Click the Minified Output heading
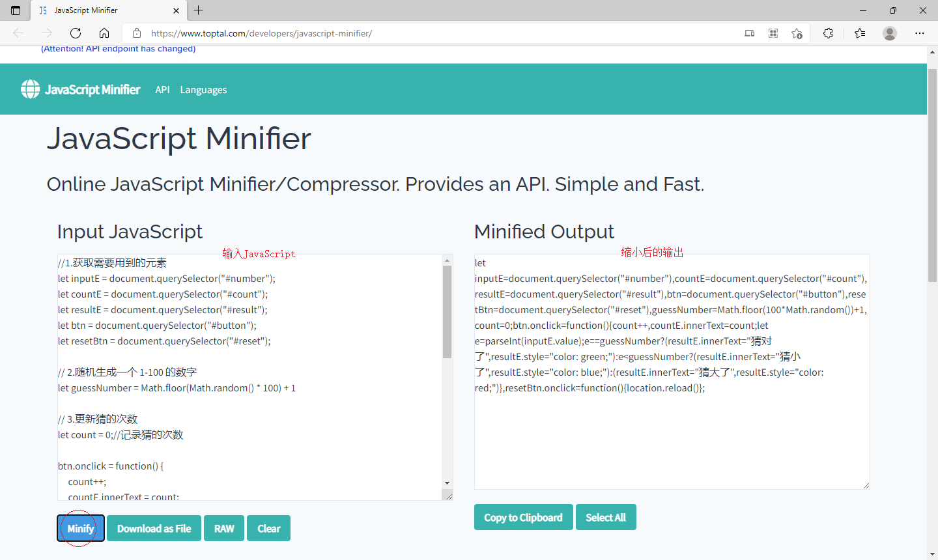938x560 pixels. 544,232
